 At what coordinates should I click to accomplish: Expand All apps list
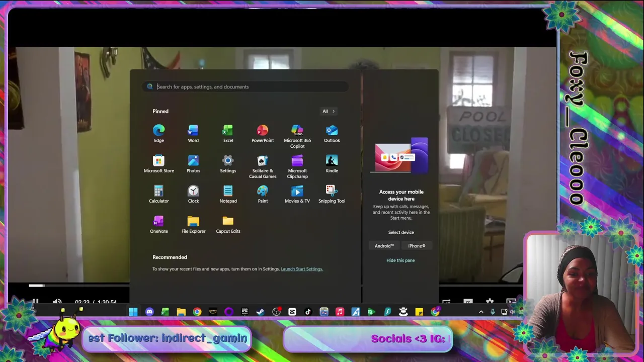click(329, 111)
